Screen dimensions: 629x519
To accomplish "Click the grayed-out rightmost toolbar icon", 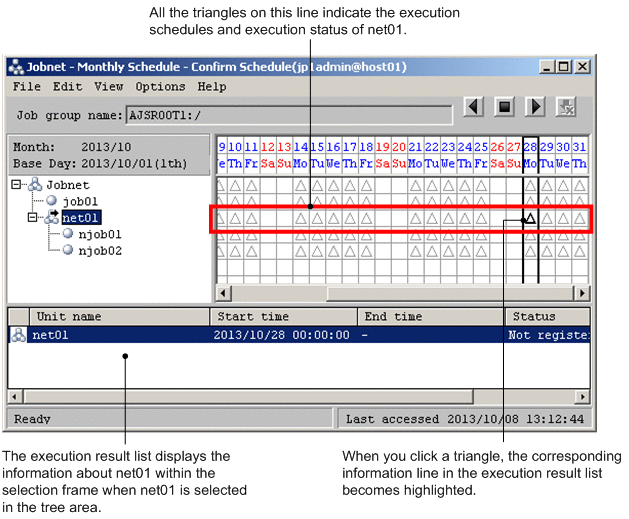I will click(566, 107).
